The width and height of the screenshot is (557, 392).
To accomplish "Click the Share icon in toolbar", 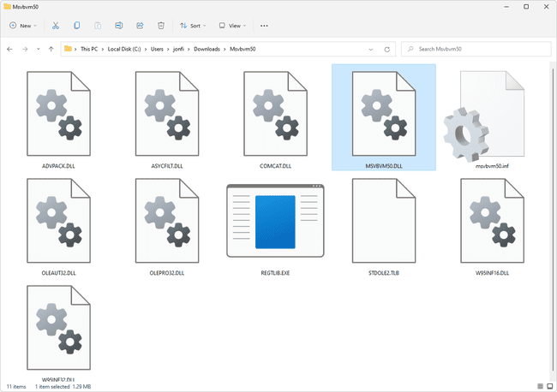I will pyautogui.click(x=140, y=26).
